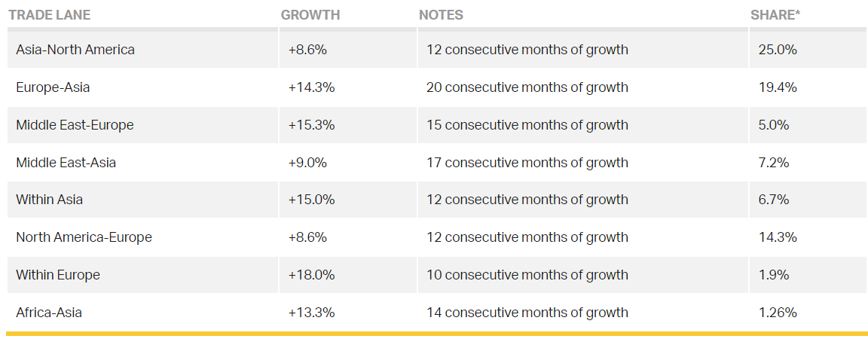The height and width of the screenshot is (342, 868).
Task: Select the +14.3% growth cell
Action: pos(311,87)
